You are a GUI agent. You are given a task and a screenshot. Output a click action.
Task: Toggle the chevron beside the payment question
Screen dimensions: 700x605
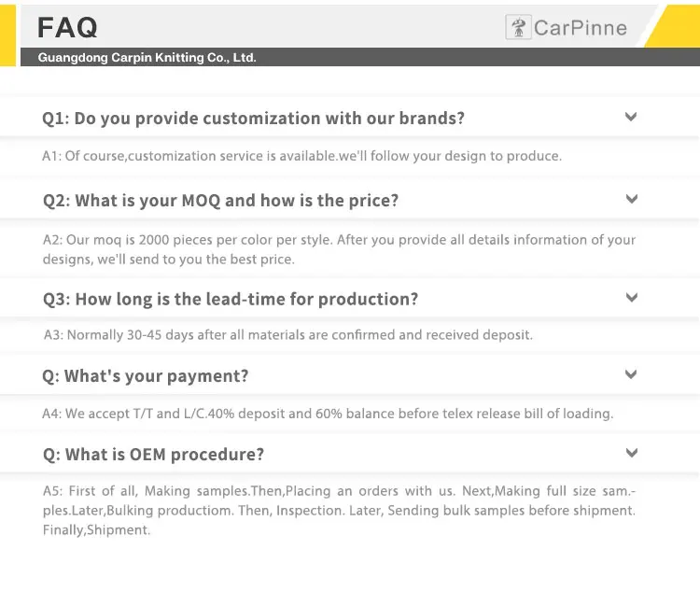pyautogui.click(x=631, y=374)
